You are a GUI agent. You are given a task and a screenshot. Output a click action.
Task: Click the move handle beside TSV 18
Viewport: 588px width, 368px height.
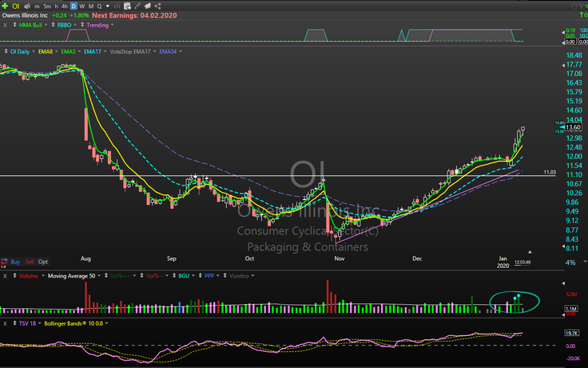pyautogui.click(x=14, y=323)
